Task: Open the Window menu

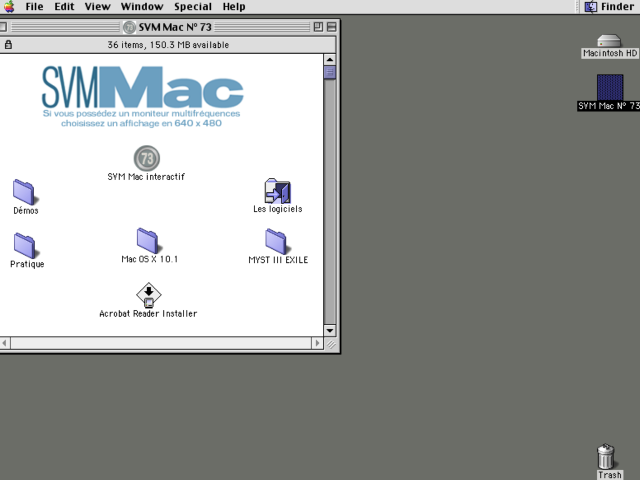Action: pyautogui.click(x=142, y=7)
